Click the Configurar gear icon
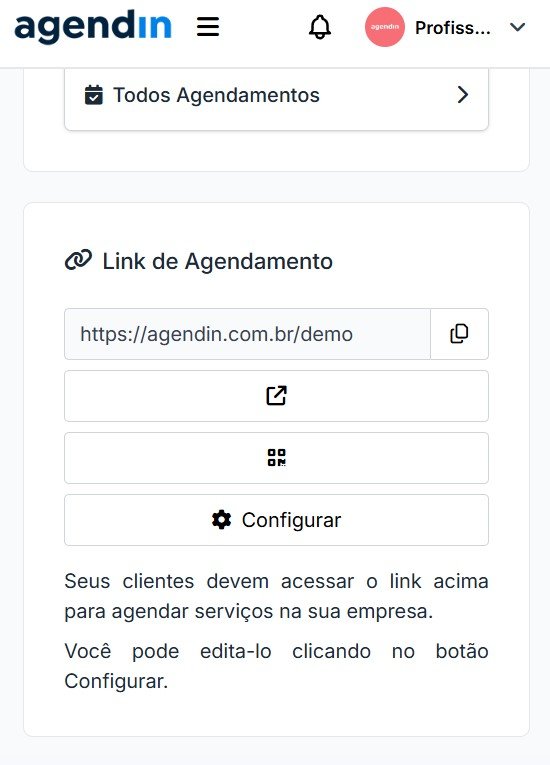The image size is (550, 765). 222,520
